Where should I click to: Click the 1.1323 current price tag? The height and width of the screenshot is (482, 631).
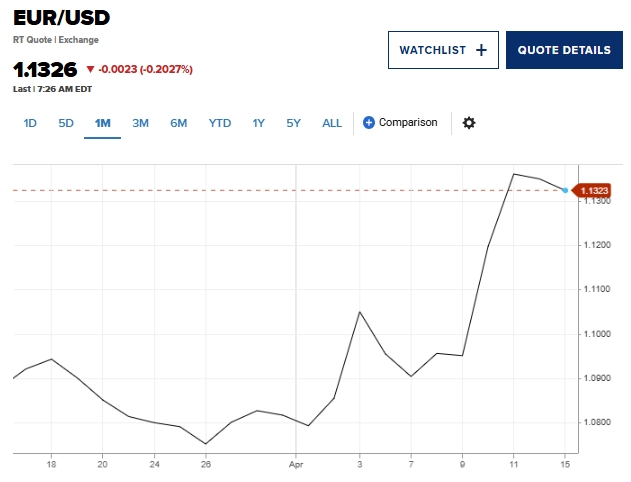point(595,190)
